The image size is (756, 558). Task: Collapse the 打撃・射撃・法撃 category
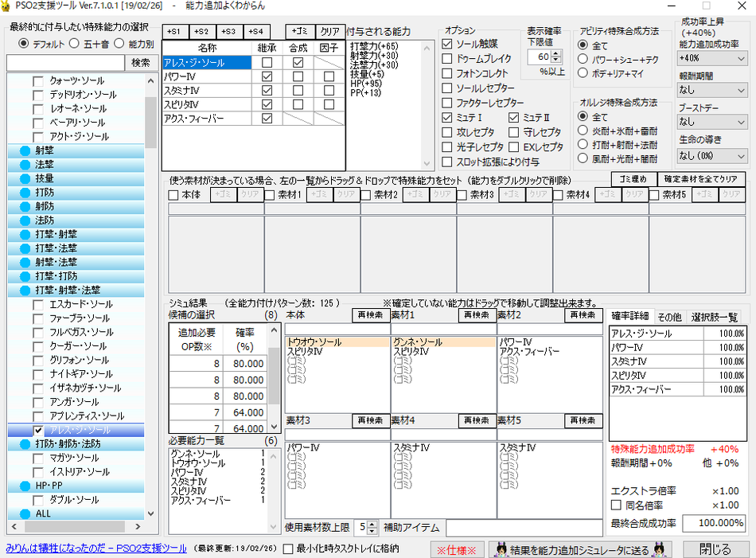tap(76, 291)
